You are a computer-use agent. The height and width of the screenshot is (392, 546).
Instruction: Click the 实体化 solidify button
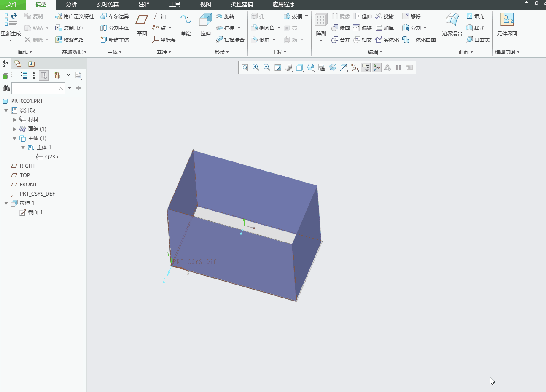click(x=387, y=40)
